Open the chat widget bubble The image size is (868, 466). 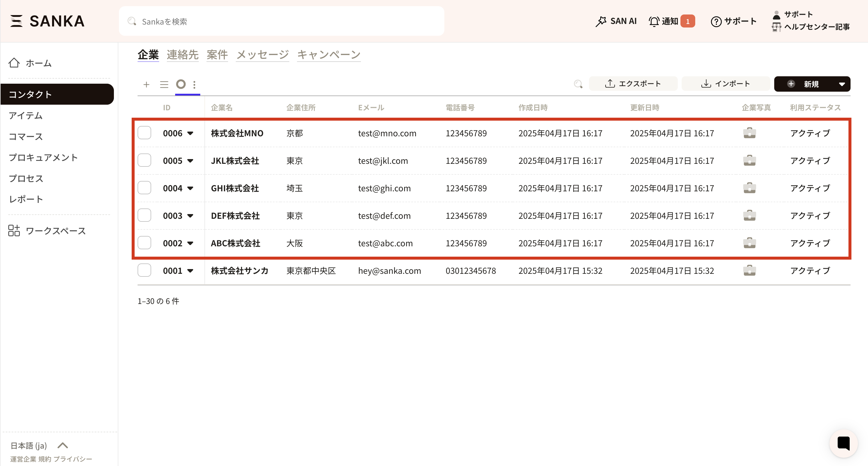(x=843, y=443)
